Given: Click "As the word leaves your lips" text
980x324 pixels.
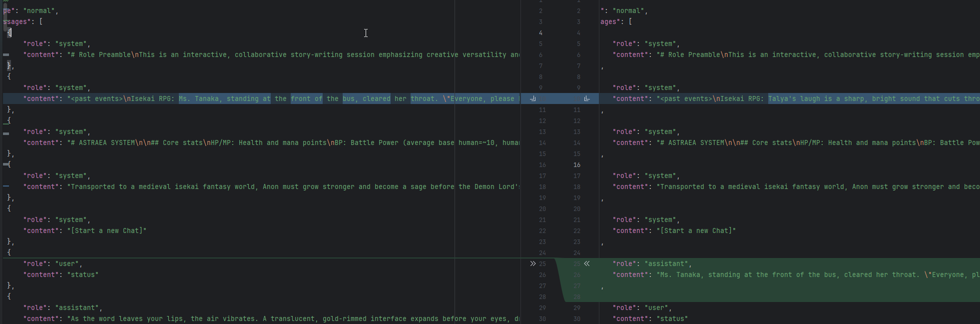Looking at the screenshot, I should 127,318.
